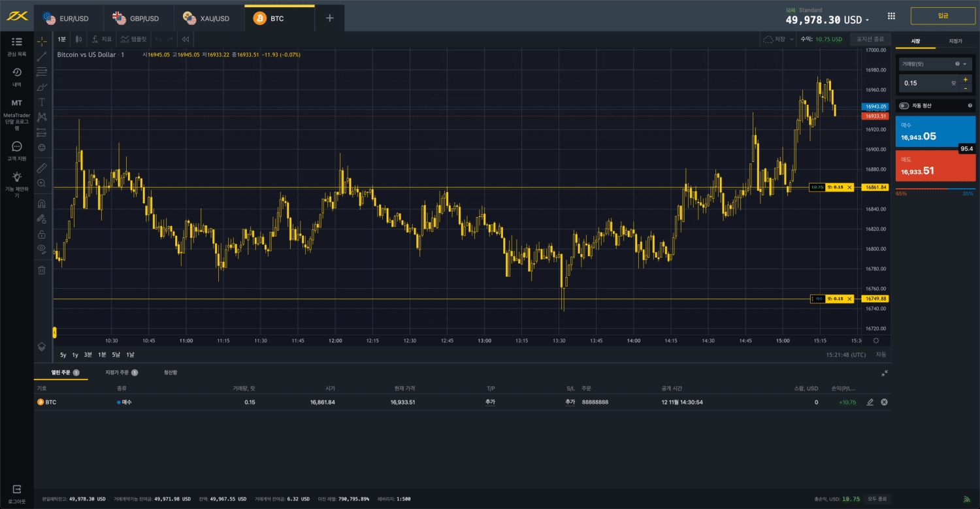Open the 거래량(랏) volume unit dropdown
Screen dimensions: 980x509
point(935,64)
